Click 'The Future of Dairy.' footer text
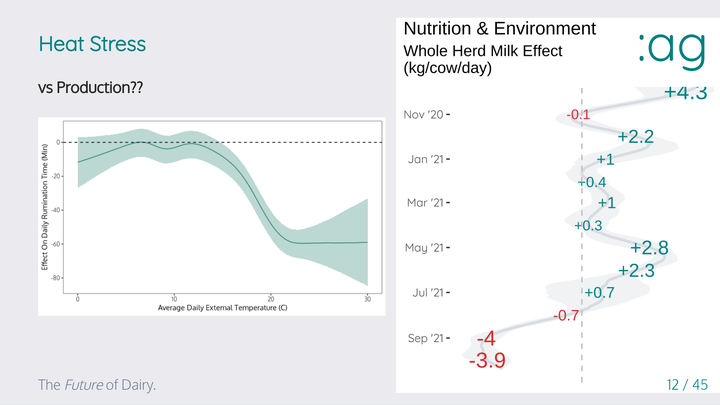The image size is (720, 405). click(96, 385)
